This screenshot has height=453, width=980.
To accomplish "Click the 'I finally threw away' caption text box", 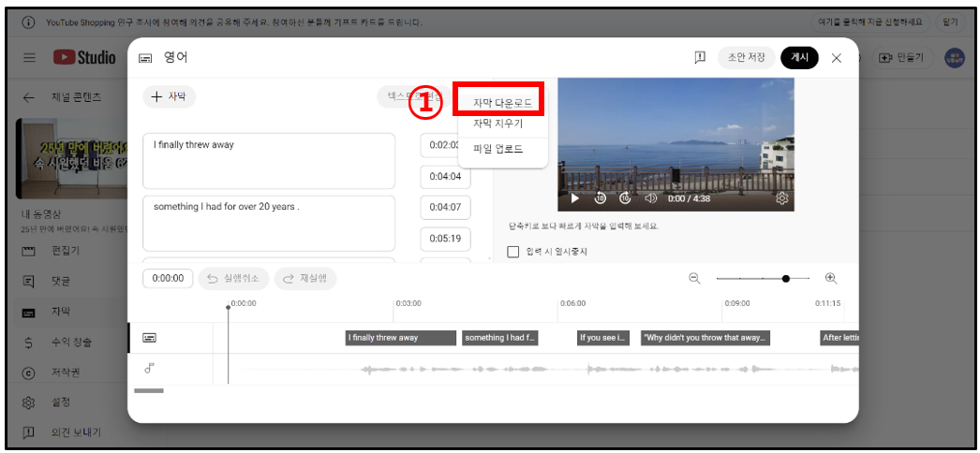I will pos(269,161).
